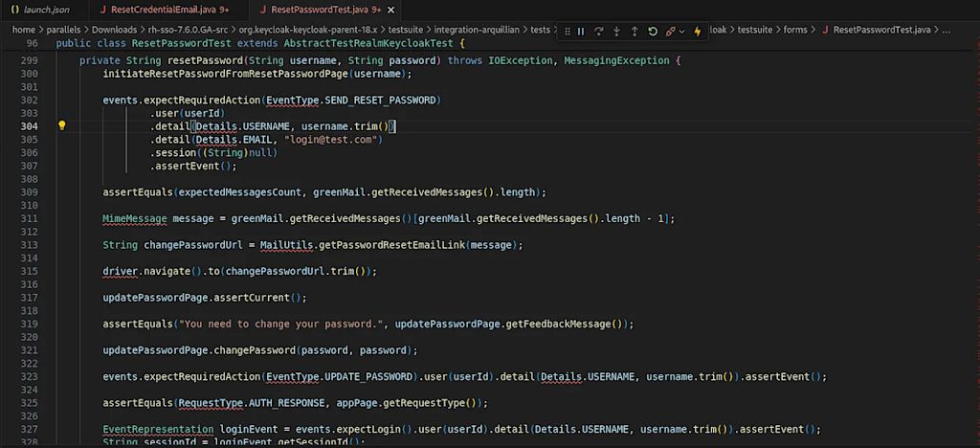
Task: Click line number 299 in the gutter
Action: pyautogui.click(x=29, y=60)
